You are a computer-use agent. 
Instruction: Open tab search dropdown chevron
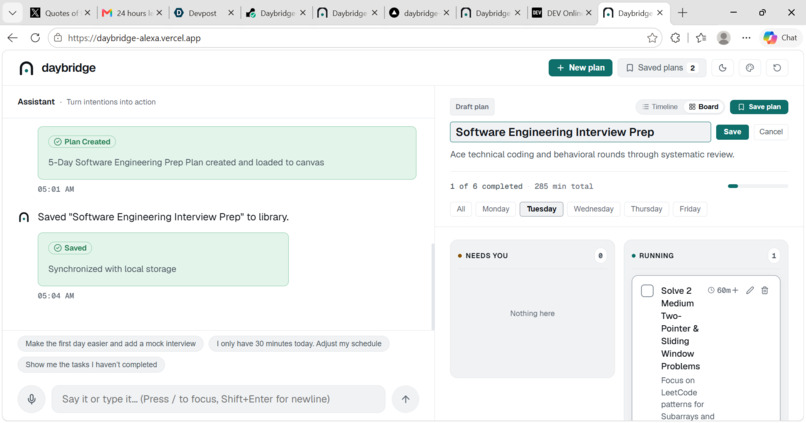point(12,13)
